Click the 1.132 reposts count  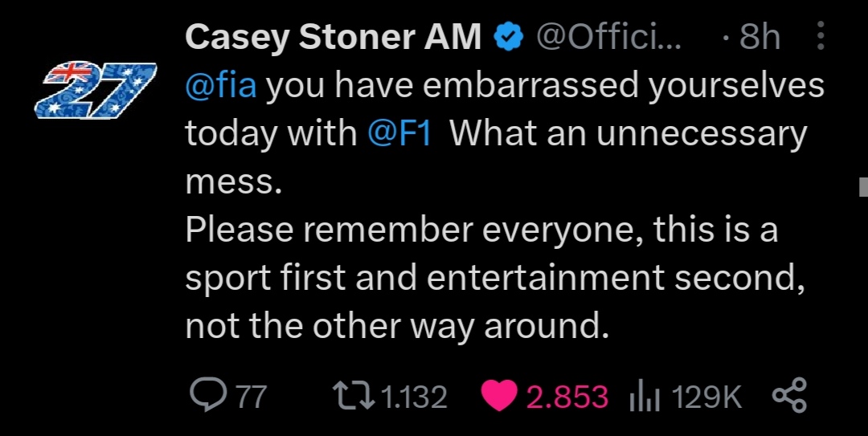414,397
